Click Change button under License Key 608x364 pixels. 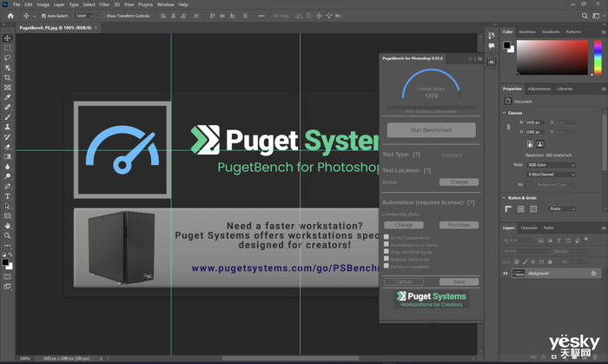coord(404,225)
